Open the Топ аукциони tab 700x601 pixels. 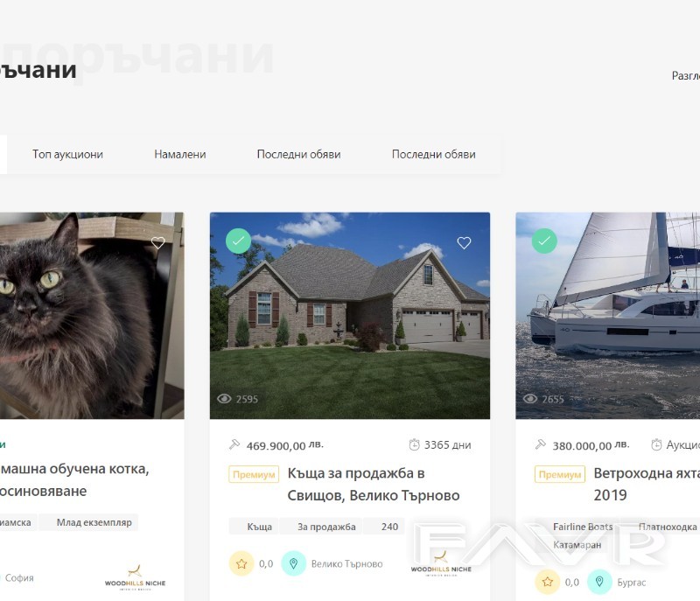67,154
